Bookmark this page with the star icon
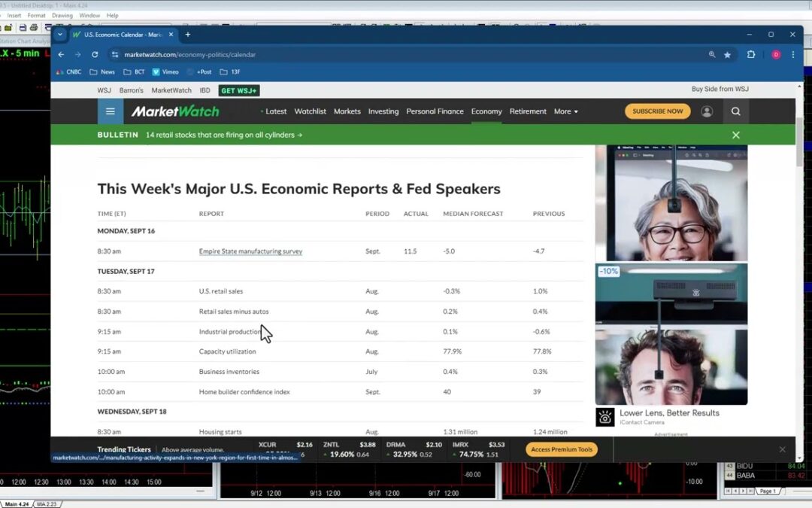The image size is (812, 508). (727, 55)
